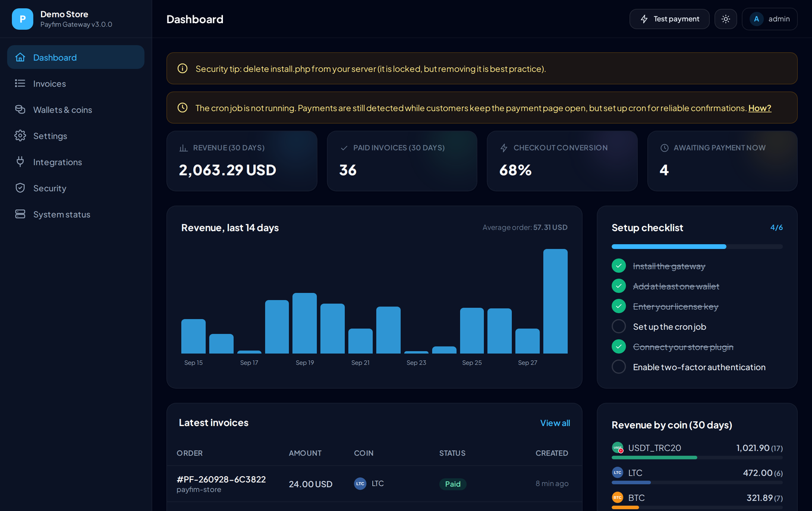Click the admin avatar icon
This screenshot has width=812, height=511.
click(x=757, y=19)
